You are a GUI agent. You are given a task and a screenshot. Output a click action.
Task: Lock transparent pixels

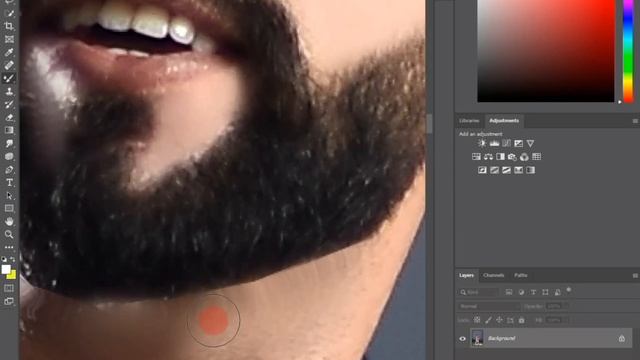(x=477, y=320)
